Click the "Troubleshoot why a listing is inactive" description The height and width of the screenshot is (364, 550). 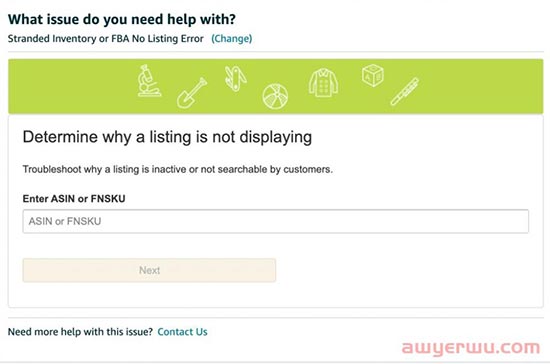point(177,169)
